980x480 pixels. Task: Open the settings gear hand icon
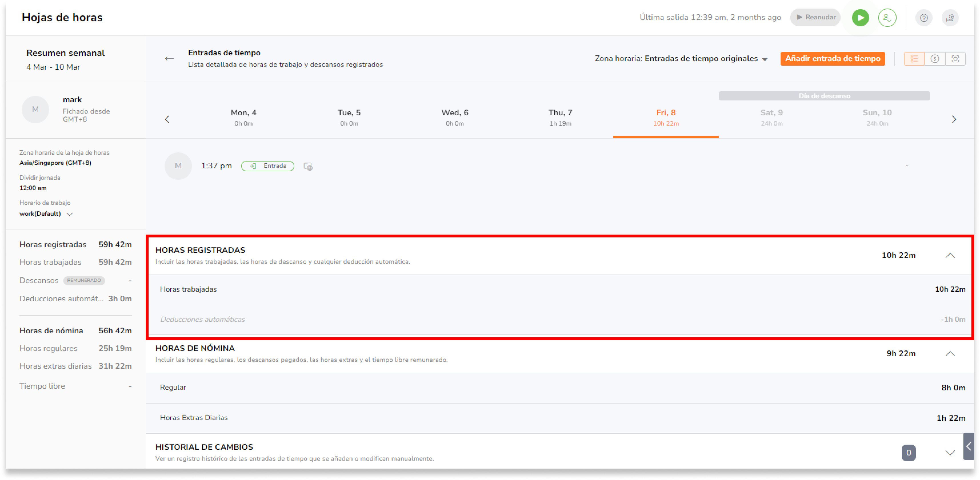(950, 17)
